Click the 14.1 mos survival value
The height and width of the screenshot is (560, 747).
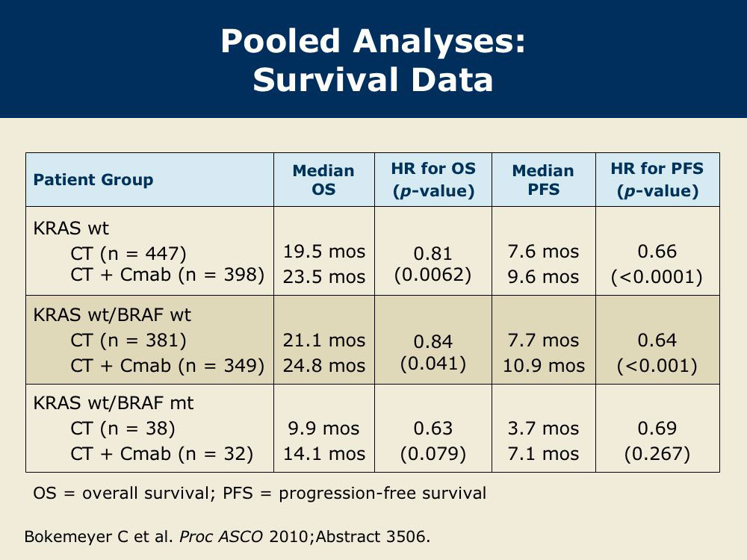[x=324, y=454]
